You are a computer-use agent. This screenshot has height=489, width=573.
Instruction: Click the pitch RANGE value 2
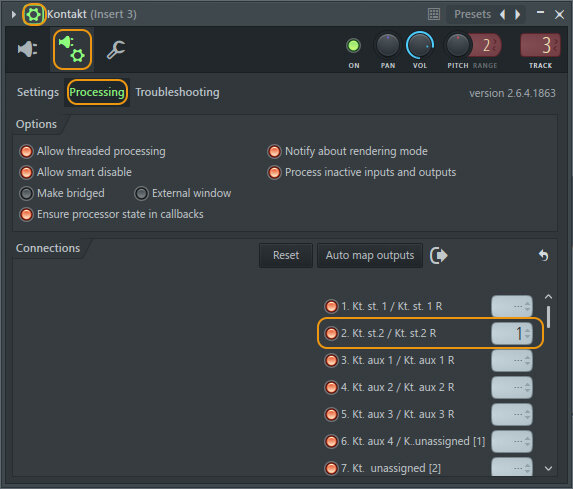[486, 45]
